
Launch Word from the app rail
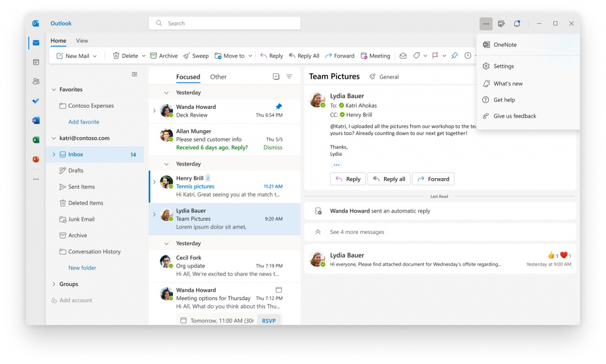point(36,121)
